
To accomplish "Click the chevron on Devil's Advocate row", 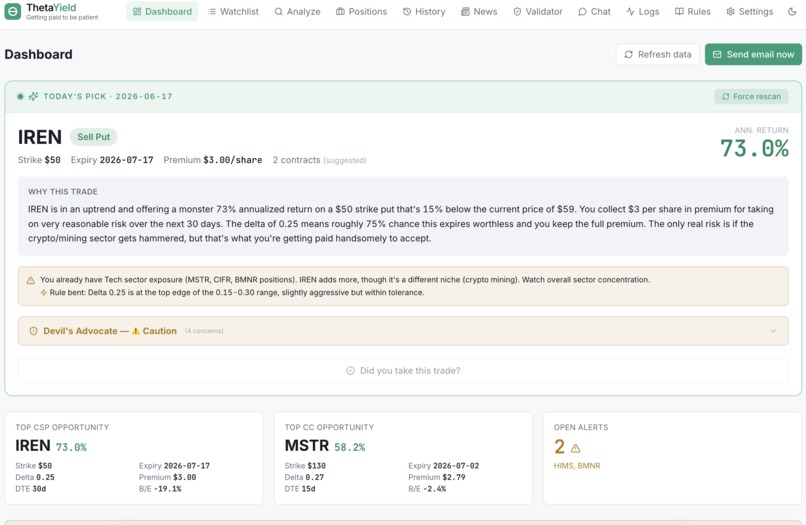I will pos(773,331).
